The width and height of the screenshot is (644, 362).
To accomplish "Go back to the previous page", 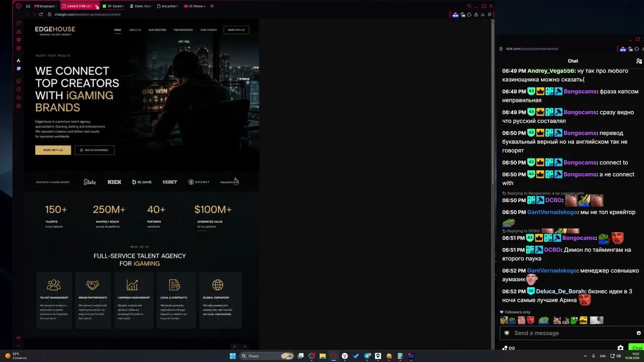I will (27, 15).
